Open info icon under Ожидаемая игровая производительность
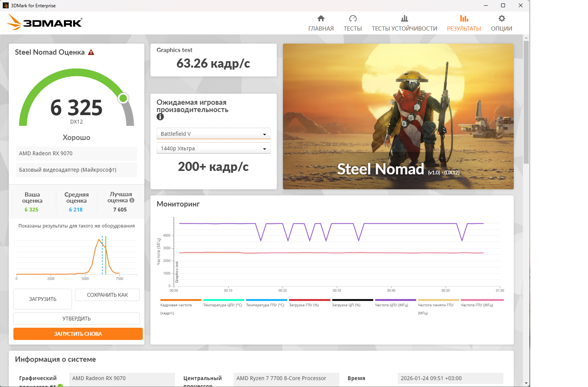Viewport: 588px width, 387px height. point(160,117)
